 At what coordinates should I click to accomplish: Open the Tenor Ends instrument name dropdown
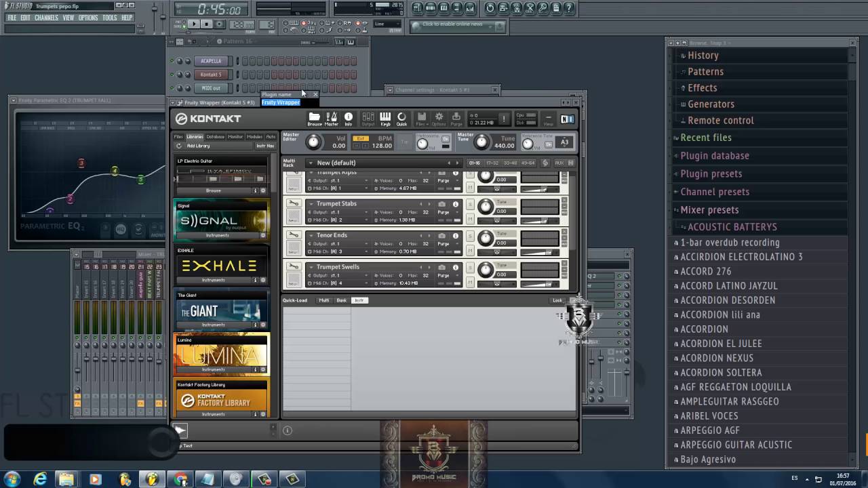(311, 235)
